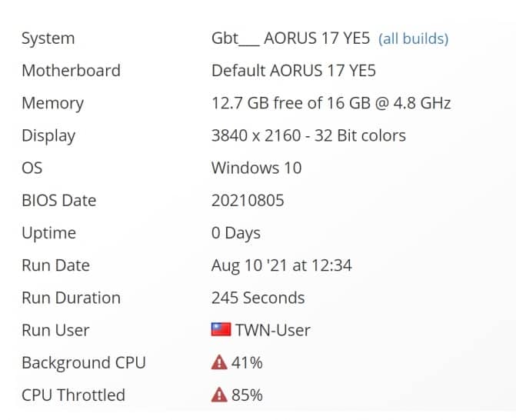
Task: Select the Gbt AORUS 17 YE5 system name
Action: [291, 38]
